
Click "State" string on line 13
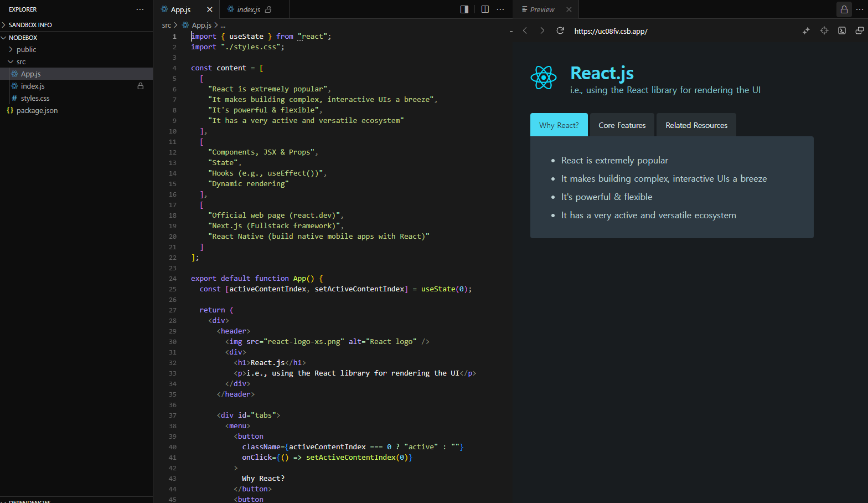(x=223, y=163)
